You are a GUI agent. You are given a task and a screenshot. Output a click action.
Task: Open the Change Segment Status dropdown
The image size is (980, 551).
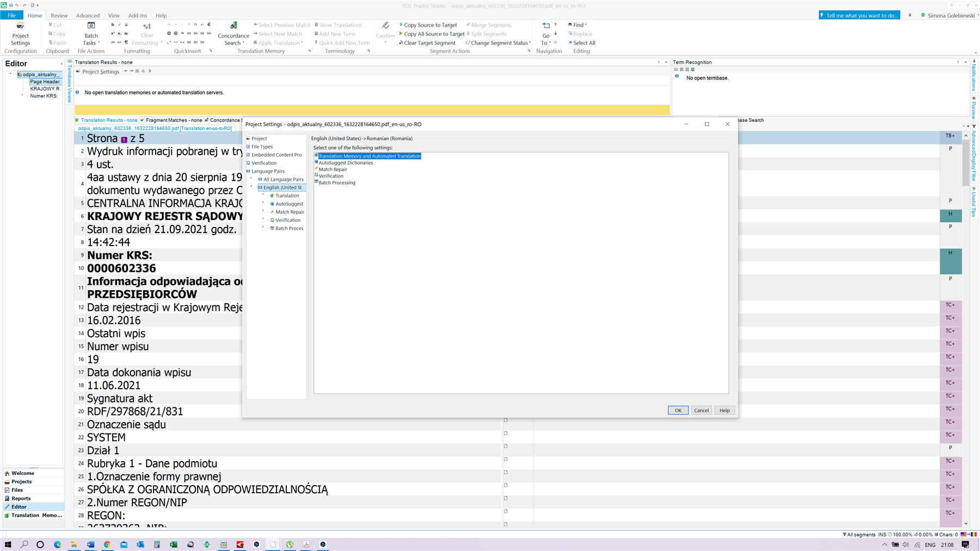[x=530, y=43]
